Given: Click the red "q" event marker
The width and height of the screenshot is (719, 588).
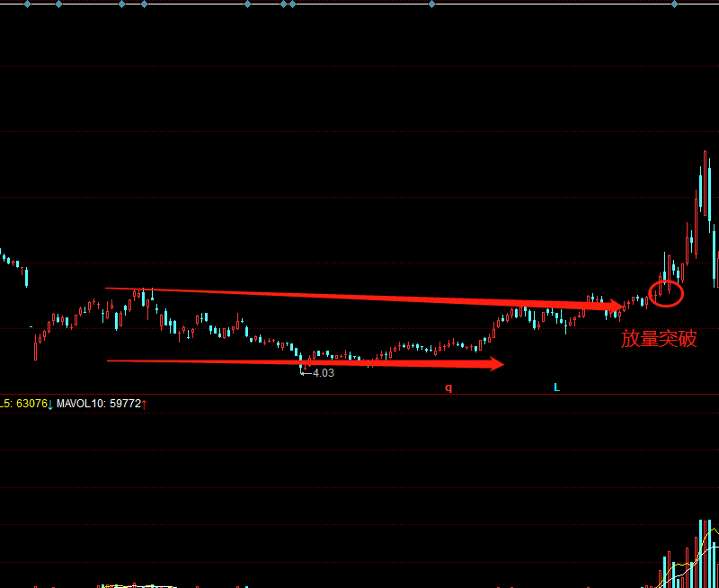Looking at the screenshot, I should [x=448, y=388].
